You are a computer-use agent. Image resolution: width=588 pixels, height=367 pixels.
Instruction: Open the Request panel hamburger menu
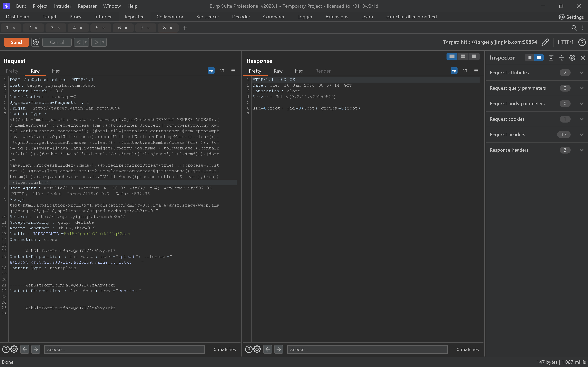233,71
